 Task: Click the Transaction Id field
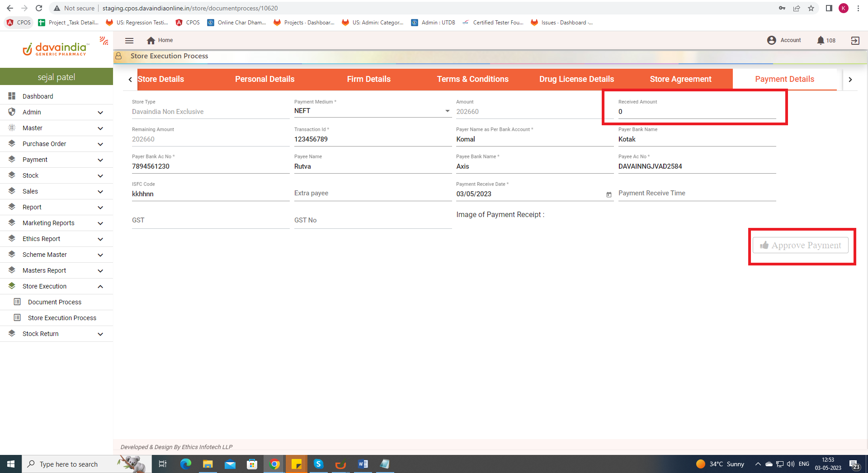pos(372,139)
